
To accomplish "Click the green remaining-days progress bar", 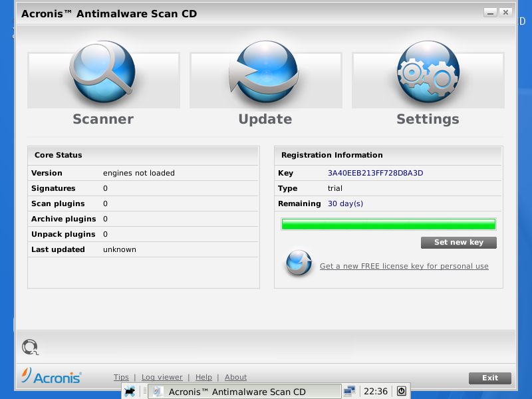I will pyautogui.click(x=388, y=224).
